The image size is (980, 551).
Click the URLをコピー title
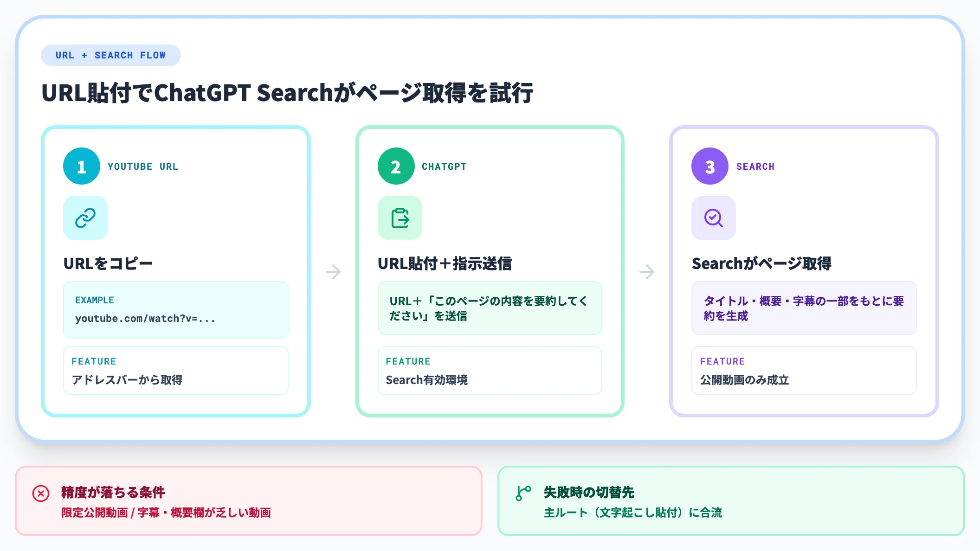tap(108, 263)
